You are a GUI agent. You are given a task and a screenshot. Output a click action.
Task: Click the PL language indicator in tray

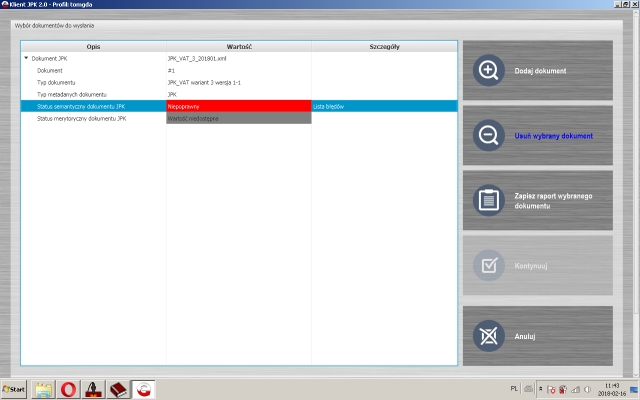(515, 388)
